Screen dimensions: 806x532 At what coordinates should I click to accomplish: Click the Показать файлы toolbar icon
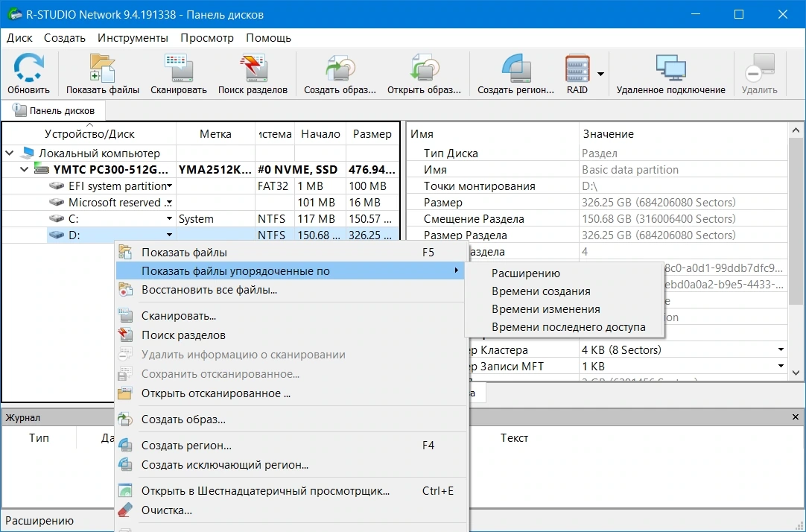pyautogui.click(x=102, y=68)
